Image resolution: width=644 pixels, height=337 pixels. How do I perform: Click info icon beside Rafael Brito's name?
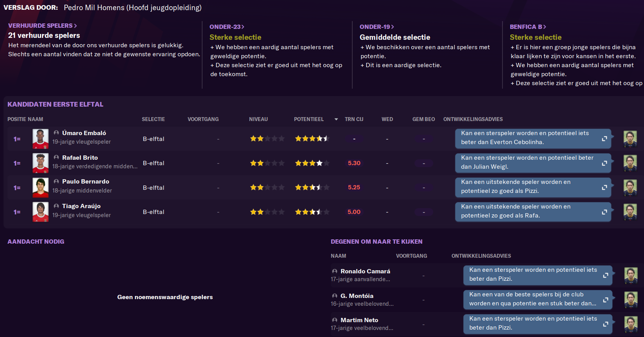pos(56,157)
